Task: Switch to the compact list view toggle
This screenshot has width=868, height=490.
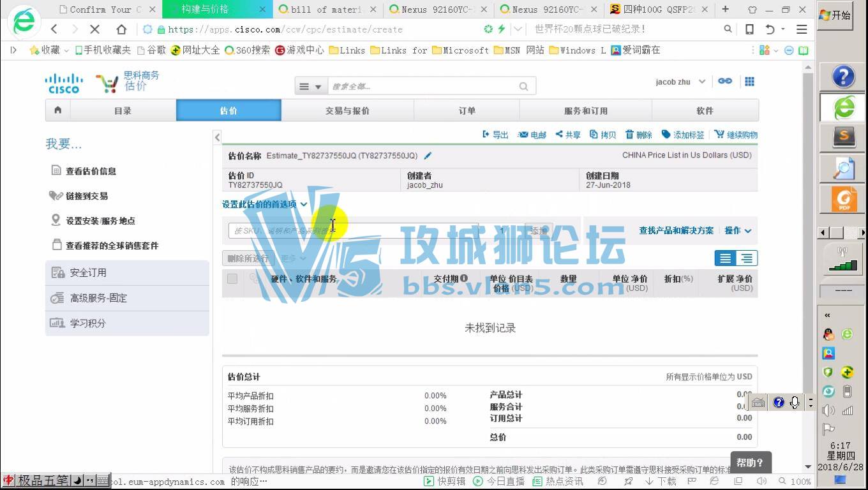Action: pyautogui.click(x=725, y=258)
